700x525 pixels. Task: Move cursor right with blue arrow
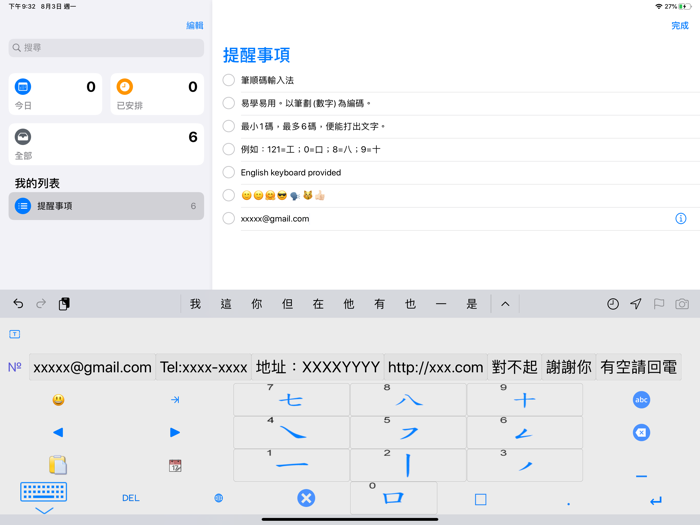tap(175, 432)
